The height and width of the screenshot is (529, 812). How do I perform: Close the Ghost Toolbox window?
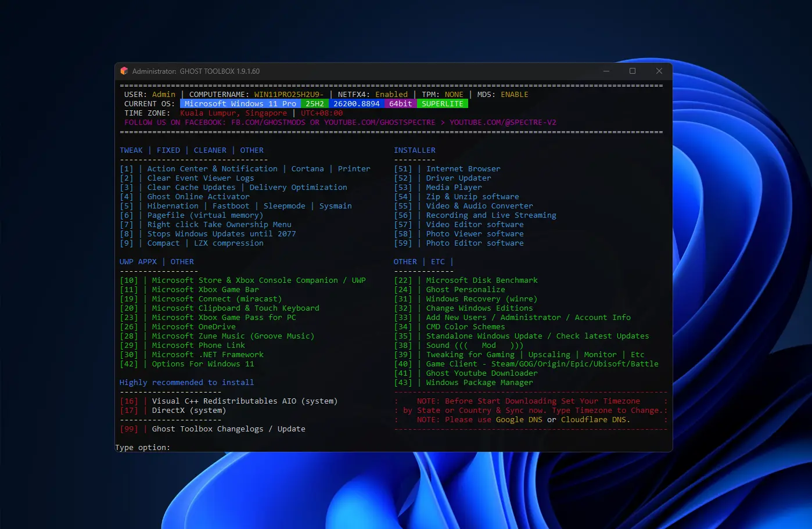coord(659,71)
